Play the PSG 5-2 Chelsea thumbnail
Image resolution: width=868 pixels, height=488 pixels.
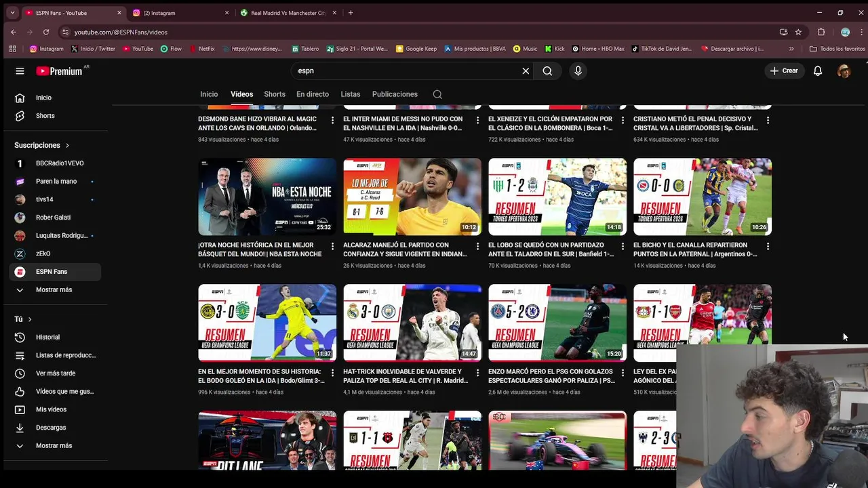pyautogui.click(x=557, y=323)
